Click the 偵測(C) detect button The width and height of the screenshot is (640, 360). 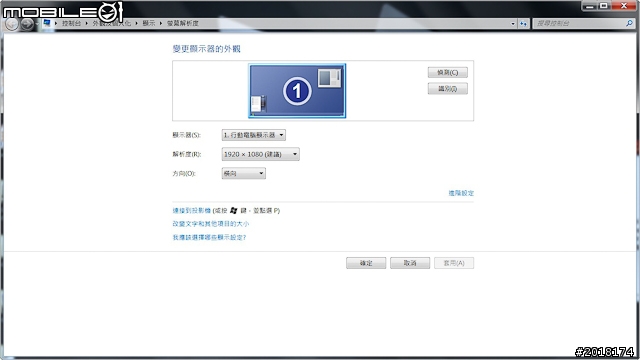coord(447,72)
